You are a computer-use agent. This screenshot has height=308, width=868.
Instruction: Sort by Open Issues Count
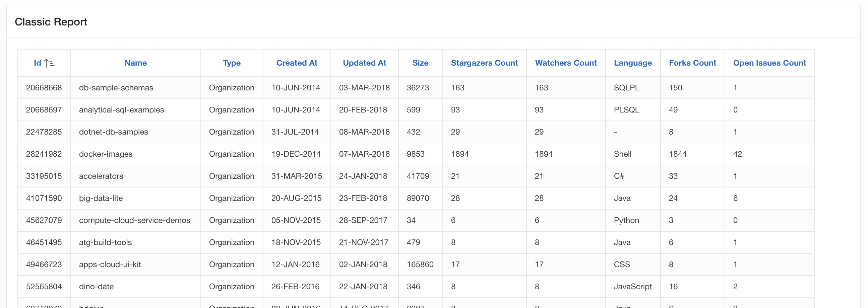click(x=769, y=63)
